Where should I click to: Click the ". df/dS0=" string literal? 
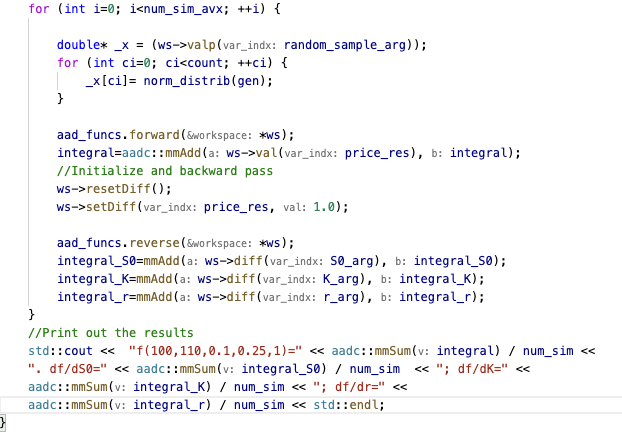click(x=67, y=369)
